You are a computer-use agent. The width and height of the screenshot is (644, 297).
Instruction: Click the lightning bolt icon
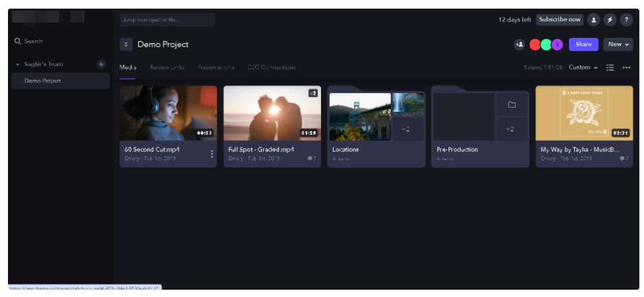click(x=610, y=20)
